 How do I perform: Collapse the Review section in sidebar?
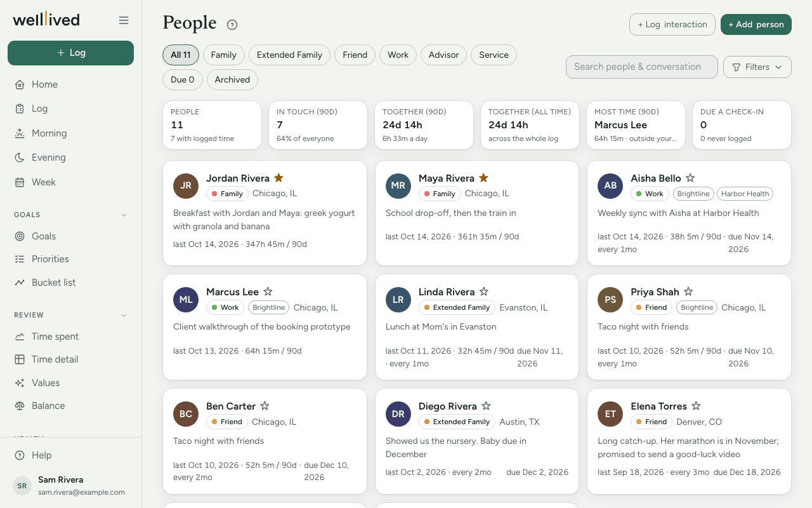[124, 315]
